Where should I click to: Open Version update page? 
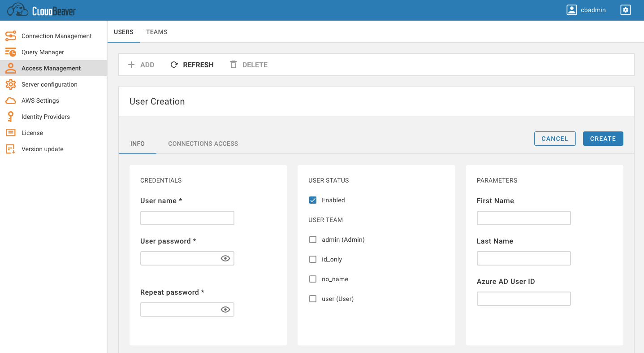43,148
